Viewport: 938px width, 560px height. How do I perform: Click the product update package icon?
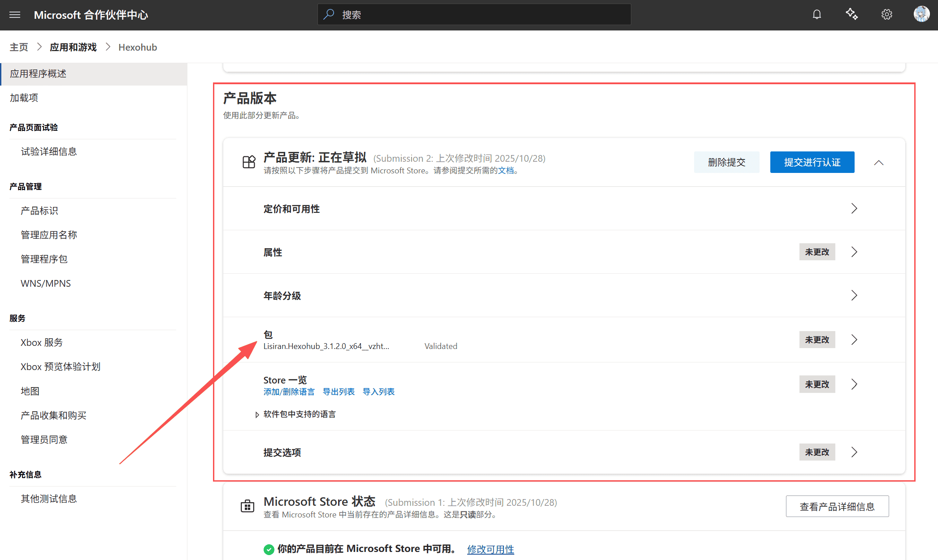249,162
